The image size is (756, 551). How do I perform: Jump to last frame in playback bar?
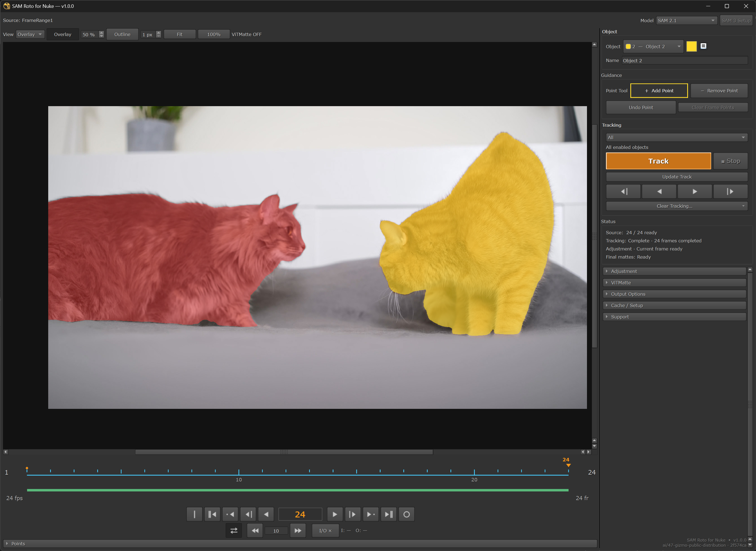[x=389, y=514]
